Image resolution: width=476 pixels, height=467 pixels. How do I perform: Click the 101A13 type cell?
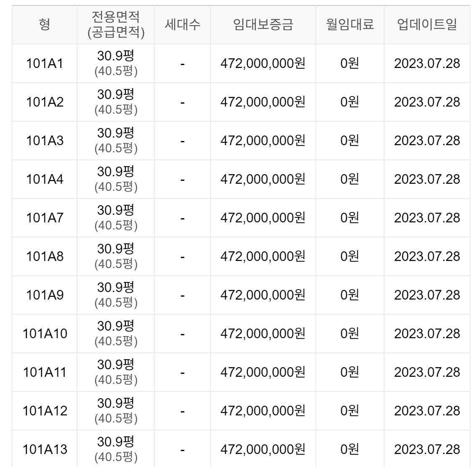[44, 449]
